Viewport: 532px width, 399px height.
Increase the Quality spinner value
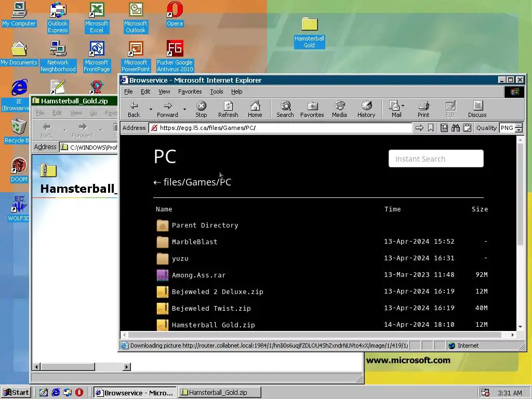519,126
